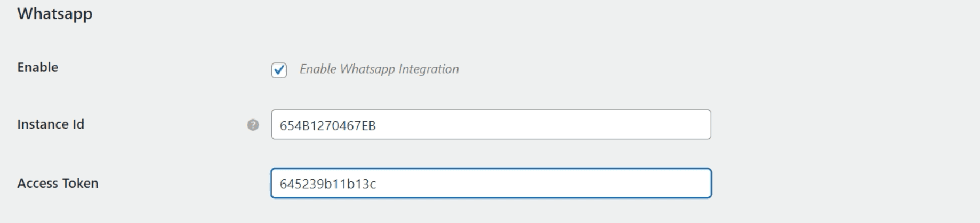Uncheck the ticked Whatsapp integration box

[279, 70]
